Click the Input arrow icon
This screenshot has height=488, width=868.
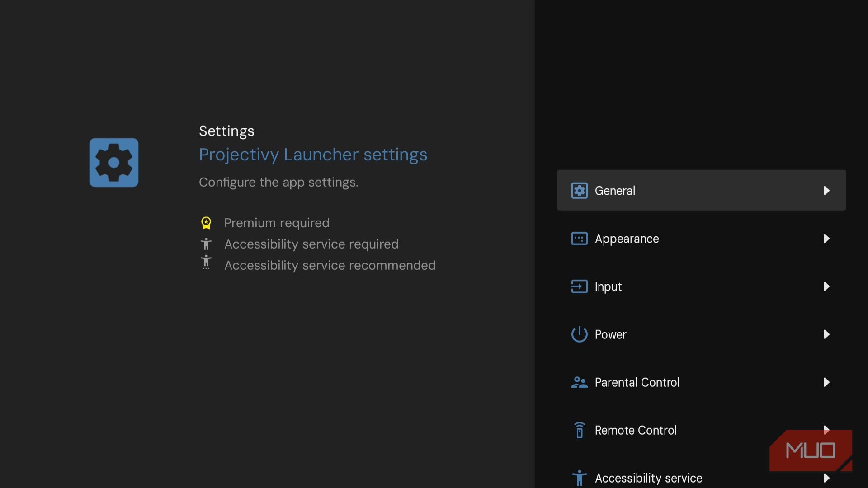[x=579, y=286]
